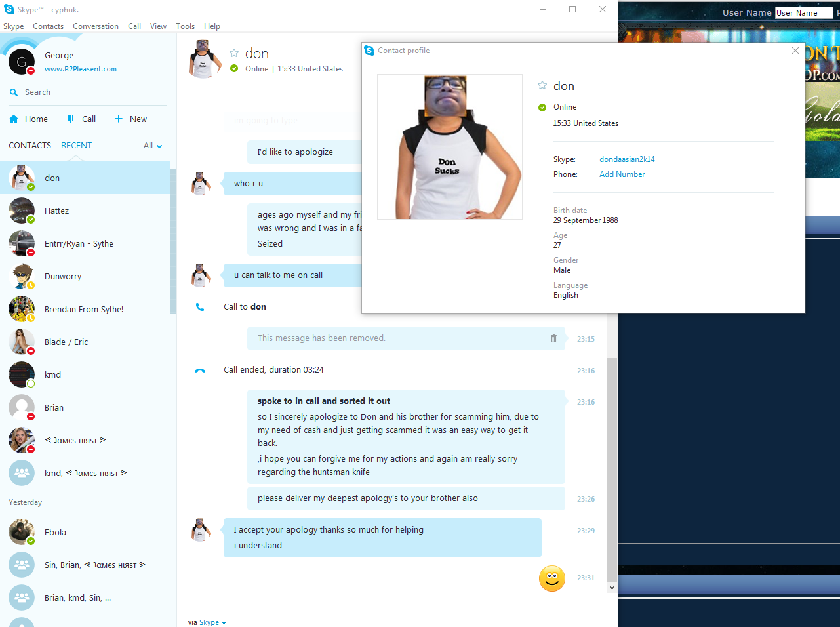This screenshot has width=840, height=627.
Task: Click the contacts Search field
Action: (x=88, y=92)
